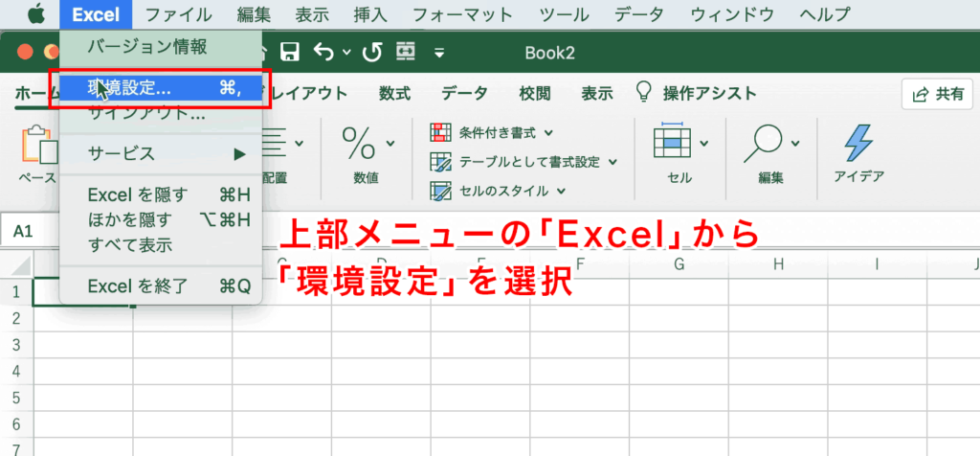The width and height of the screenshot is (980, 456).
Task: Switch to the データ ribbon tab
Action: click(464, 94)
